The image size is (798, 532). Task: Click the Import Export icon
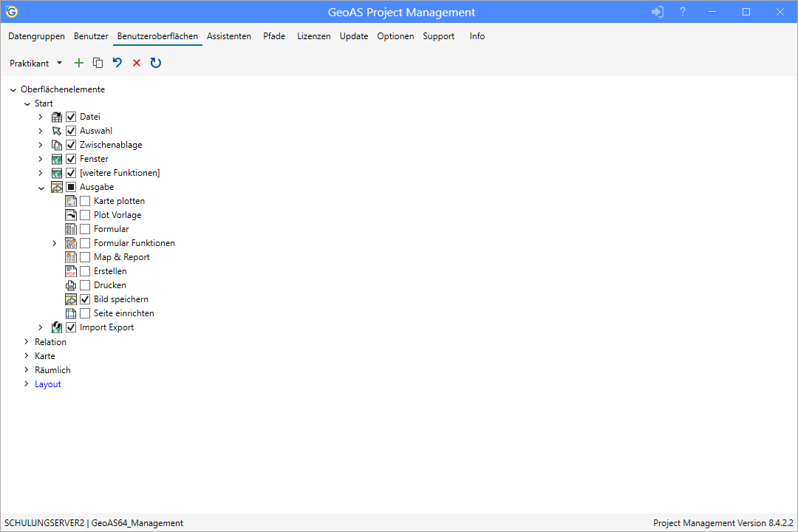pyautogui.click(x=56, y=327)
